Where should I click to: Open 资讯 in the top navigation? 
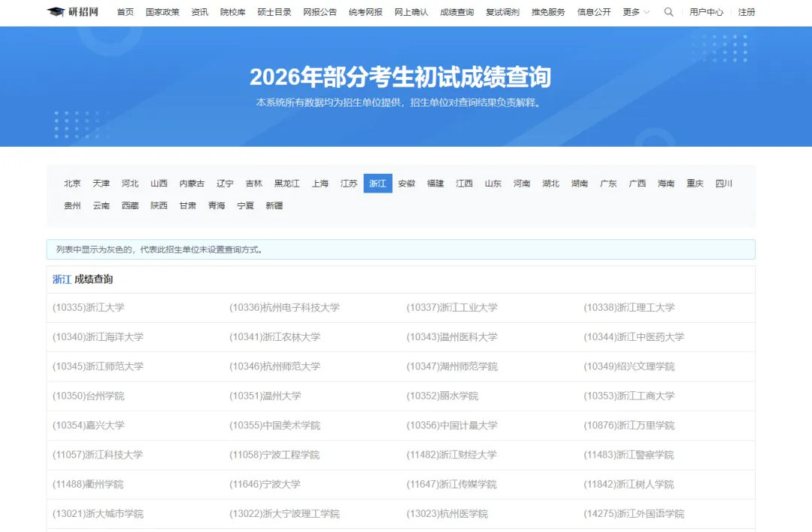(199, 12)
